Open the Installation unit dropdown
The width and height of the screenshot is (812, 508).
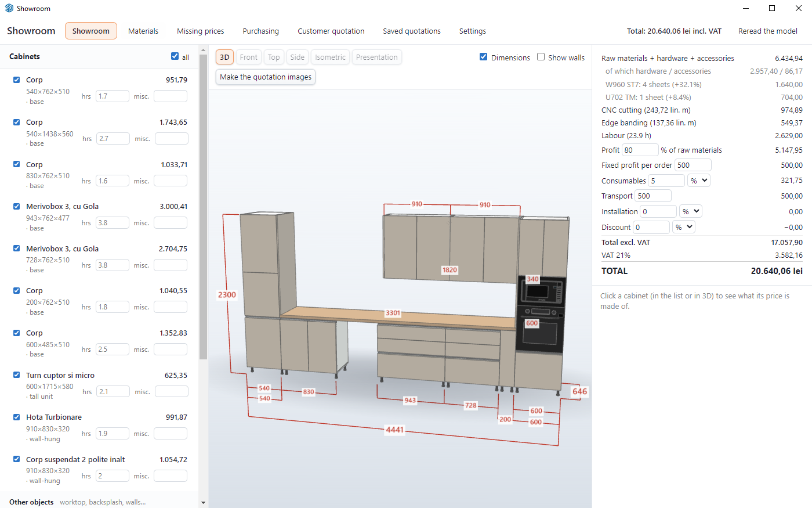(690, 211)
